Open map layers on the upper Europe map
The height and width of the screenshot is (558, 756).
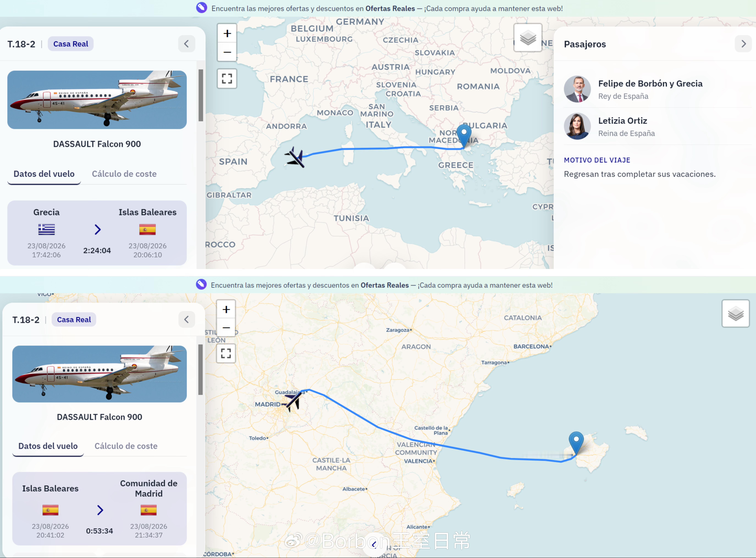click(x=528, y=38)
